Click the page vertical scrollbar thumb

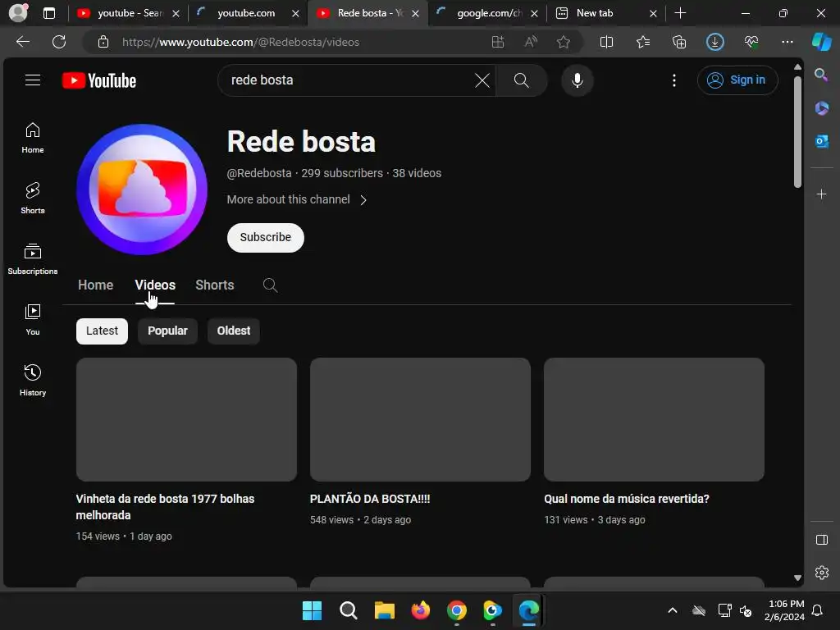click(x=797, y=132)
